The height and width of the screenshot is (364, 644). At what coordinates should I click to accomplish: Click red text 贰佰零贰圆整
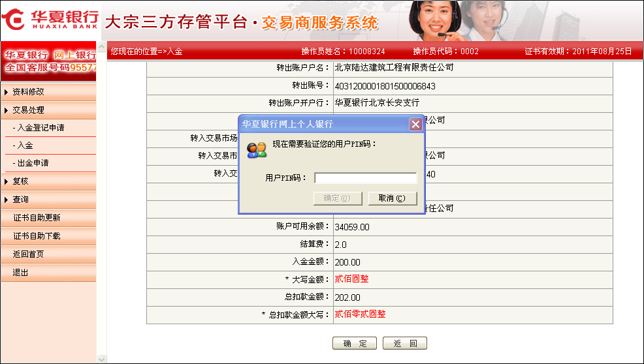pyautogui.click(x=360, y=314)
